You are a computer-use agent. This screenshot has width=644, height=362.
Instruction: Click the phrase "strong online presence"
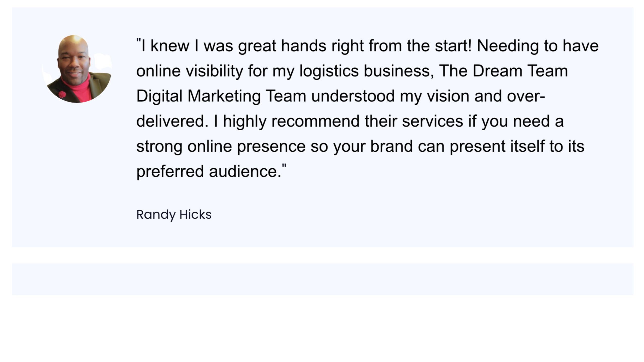coord(221,147)
